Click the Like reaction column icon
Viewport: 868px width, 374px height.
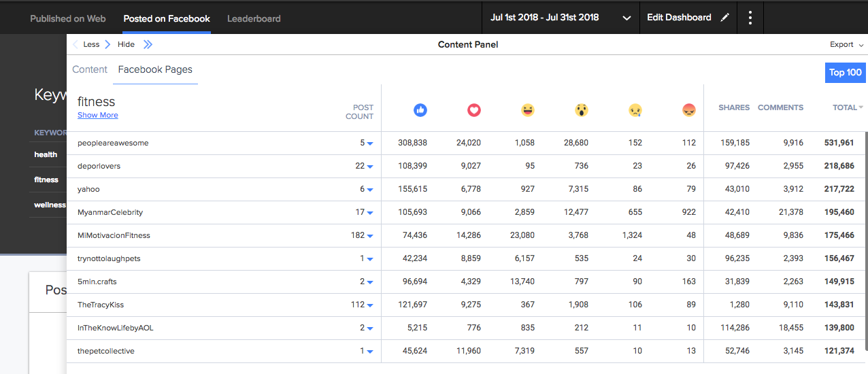click(420, 109)
